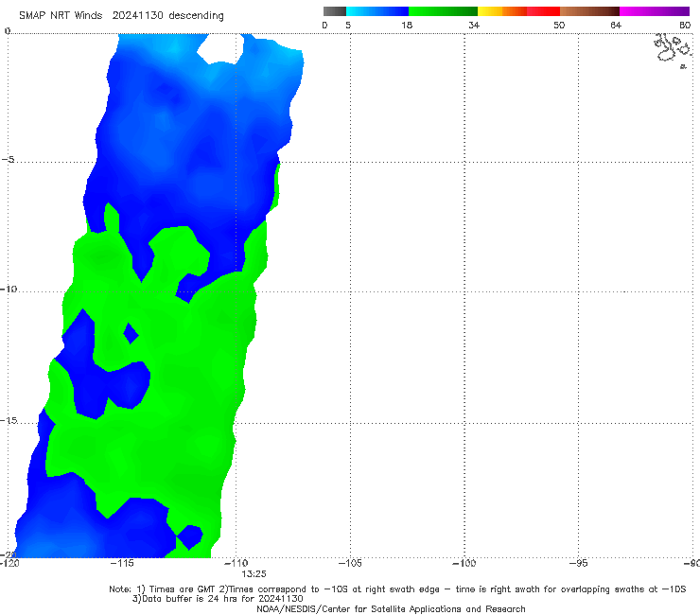Click the longitude label '-105'
The width and height of the screenshot is (700, 615).
click(350, 563)
